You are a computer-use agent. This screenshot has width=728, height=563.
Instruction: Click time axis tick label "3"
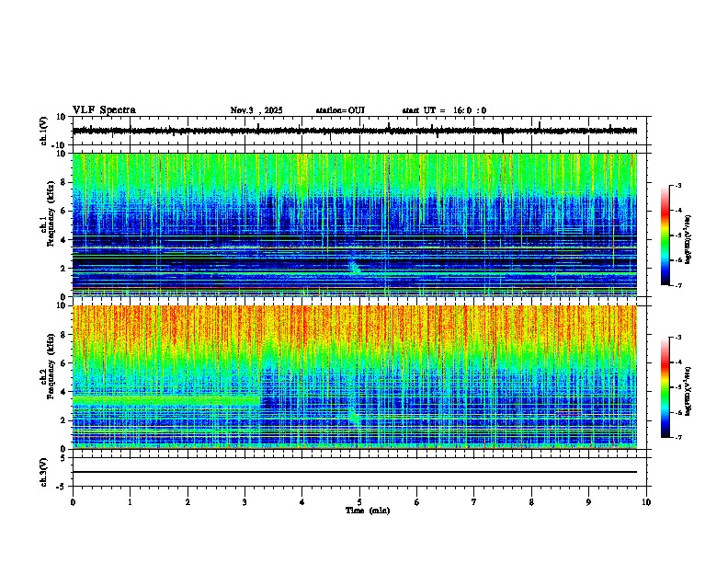pos(245,502)
